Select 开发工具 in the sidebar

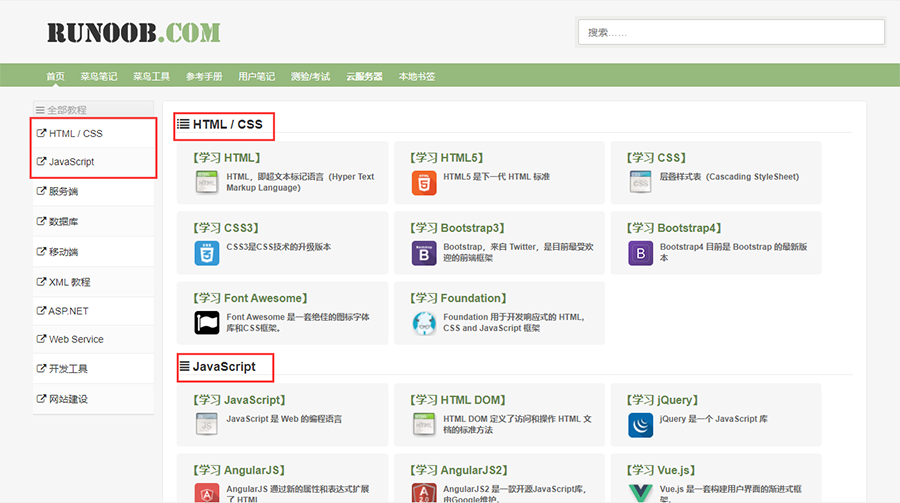click(93, 369)
